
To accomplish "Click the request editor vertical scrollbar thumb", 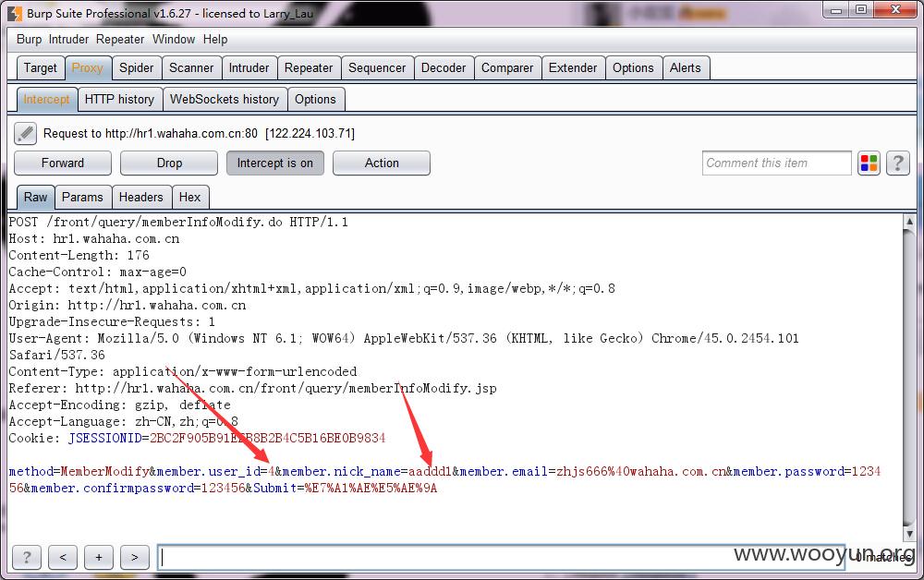I will click(x=909, y=377).
